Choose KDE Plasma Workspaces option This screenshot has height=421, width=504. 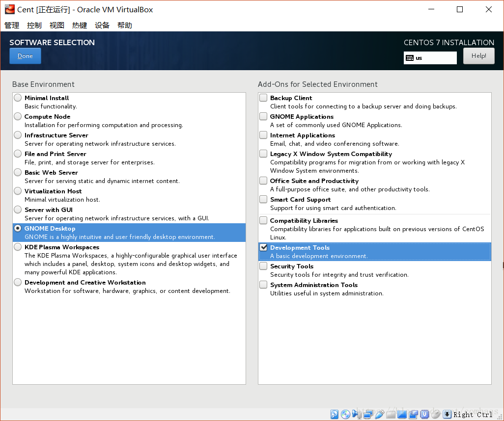point(18,247)
